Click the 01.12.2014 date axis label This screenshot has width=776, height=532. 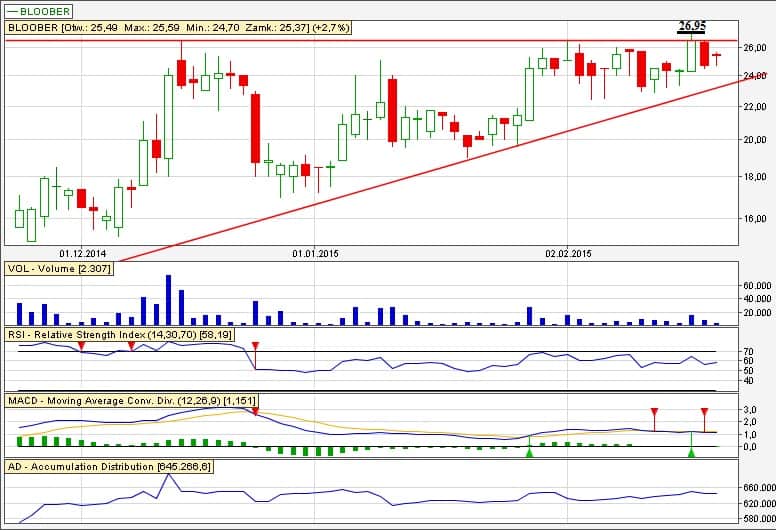tap(82, 254)
